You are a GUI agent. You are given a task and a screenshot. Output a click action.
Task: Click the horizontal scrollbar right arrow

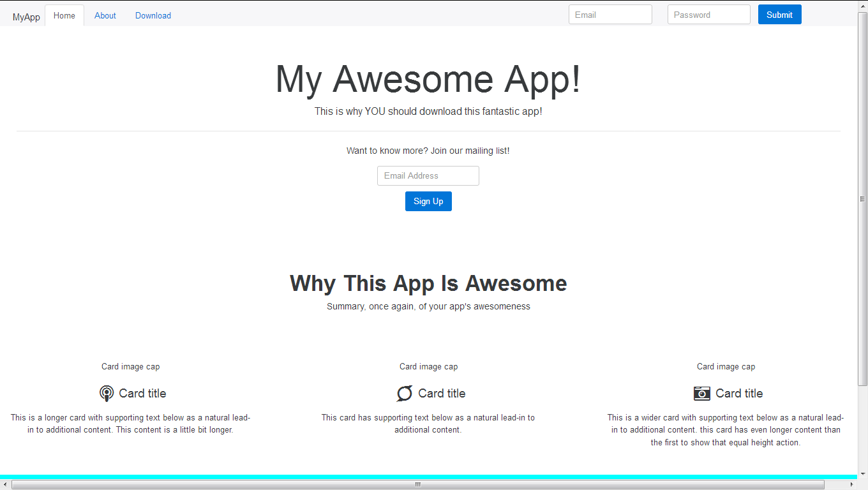[x=851, y=484]
